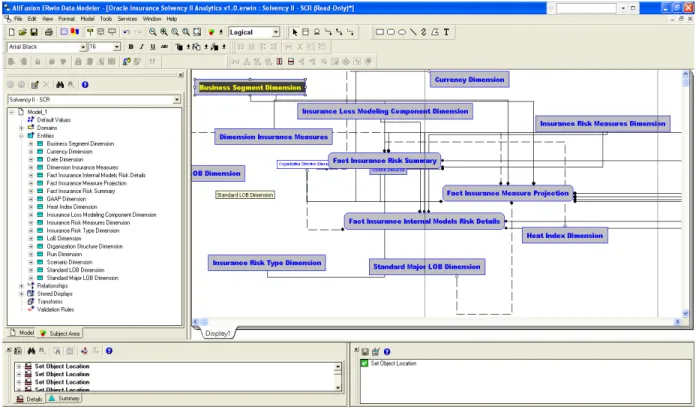Toggle Strikethrough text formatting
This screenshot has height=407, width=699.
[164, 47]
